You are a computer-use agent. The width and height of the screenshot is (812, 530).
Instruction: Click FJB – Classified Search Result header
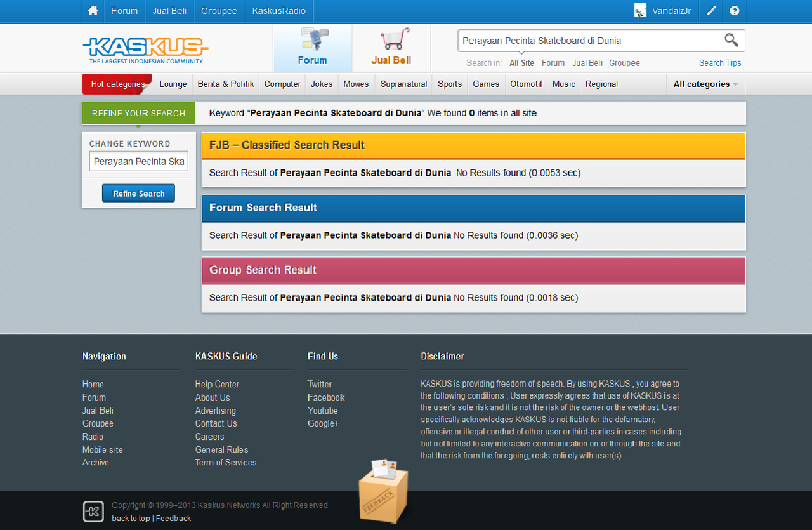474,145
